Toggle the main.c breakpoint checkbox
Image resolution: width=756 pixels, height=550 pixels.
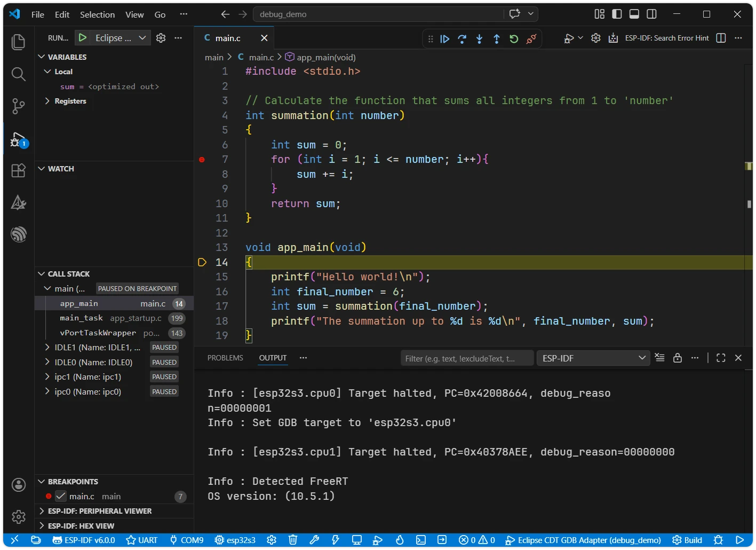coord(61,496)
